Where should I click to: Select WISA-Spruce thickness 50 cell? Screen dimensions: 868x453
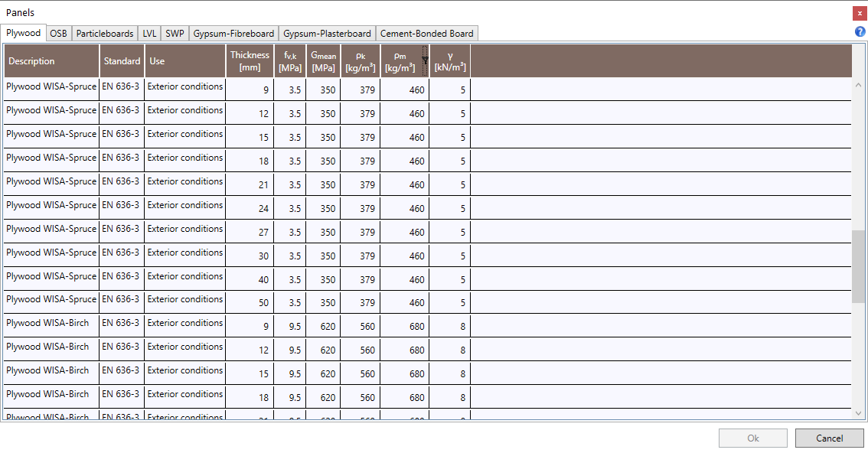point(250,303)
